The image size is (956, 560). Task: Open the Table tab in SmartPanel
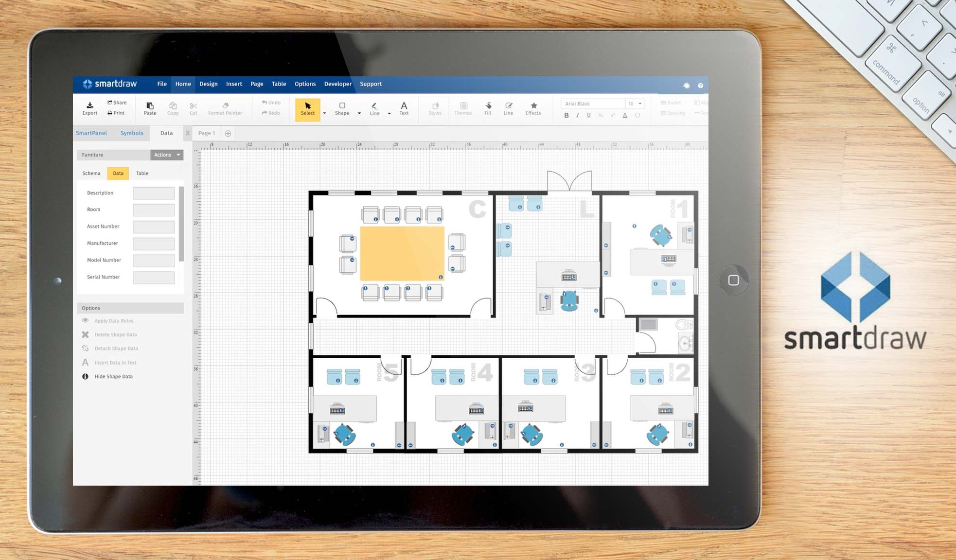(x=142, y=173)
